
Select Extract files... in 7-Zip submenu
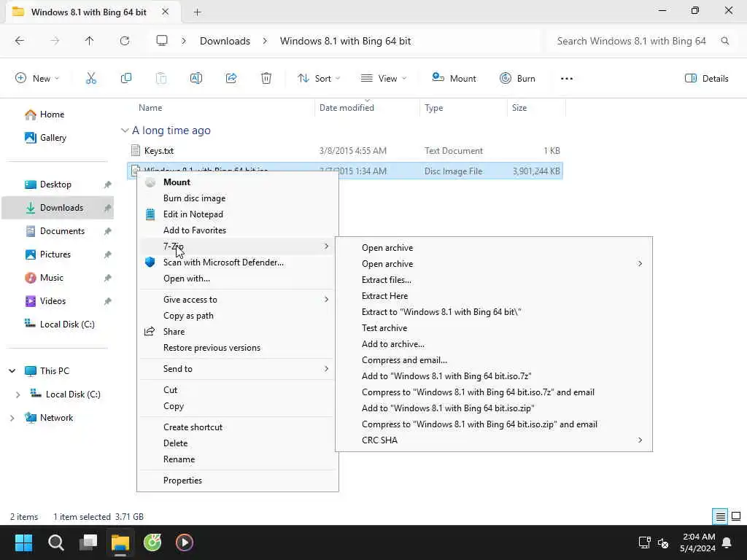point(494,280)
